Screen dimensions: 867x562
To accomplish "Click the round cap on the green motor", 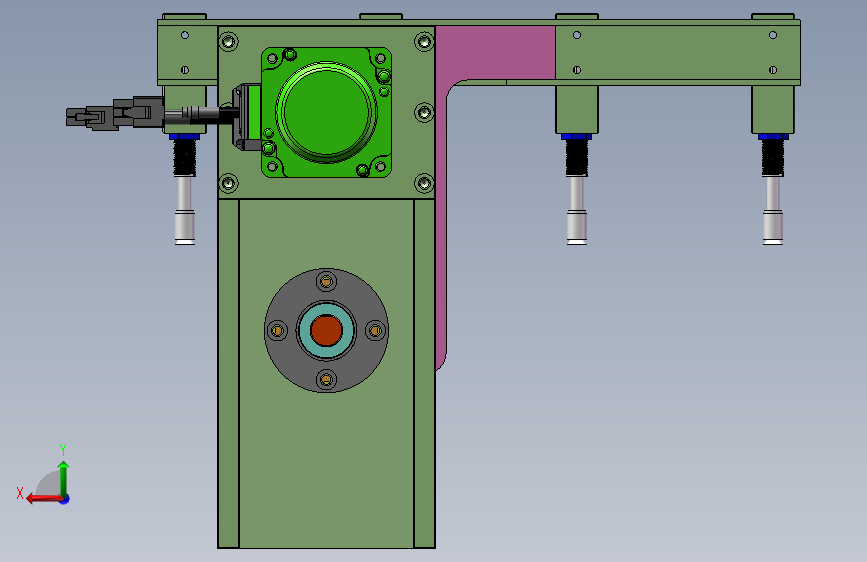I will 326,112.
